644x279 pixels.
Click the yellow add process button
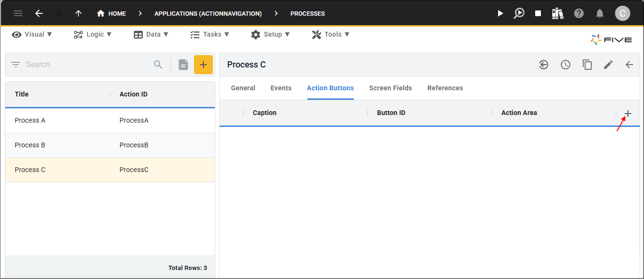(x=203, y=65)
